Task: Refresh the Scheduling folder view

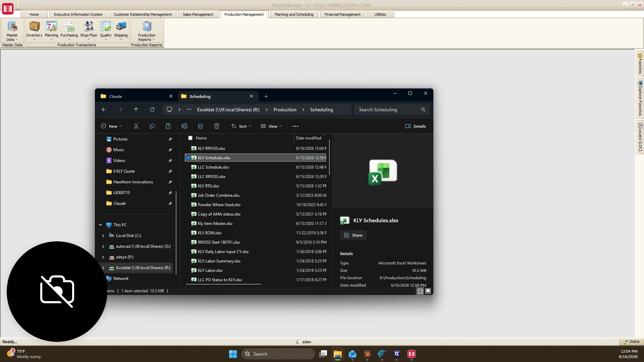Action: point(152,110)
